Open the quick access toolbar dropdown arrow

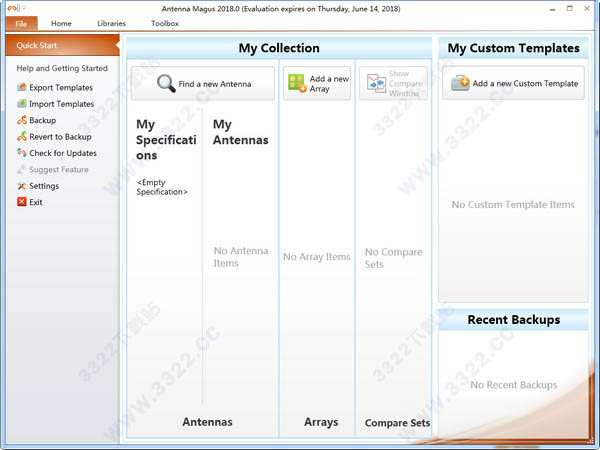[x=24, y=8]
